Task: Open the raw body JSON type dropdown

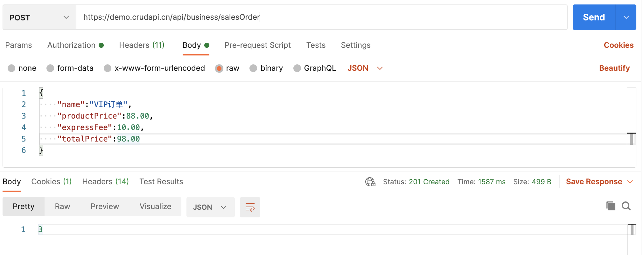Action: 365,68
